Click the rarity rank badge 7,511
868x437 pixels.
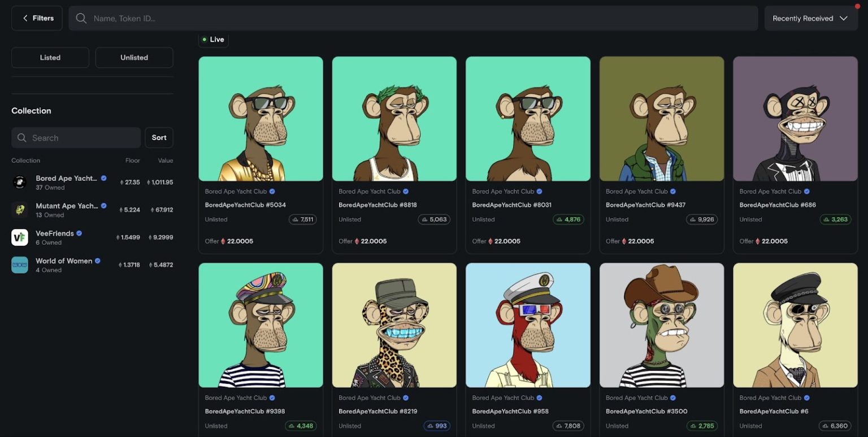[302, 219]
